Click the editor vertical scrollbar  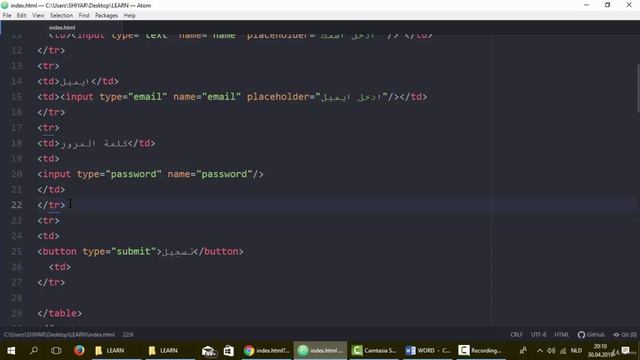click(638, 88)
